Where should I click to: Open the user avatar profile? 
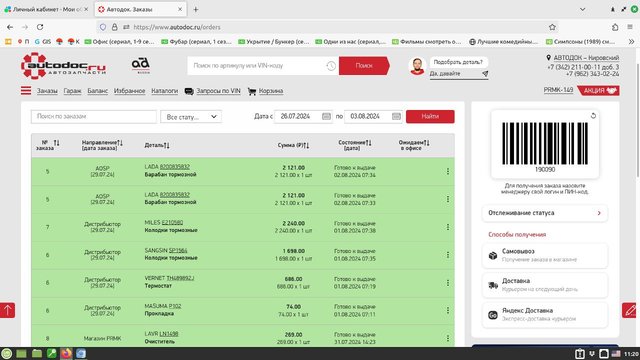(417, 66)
